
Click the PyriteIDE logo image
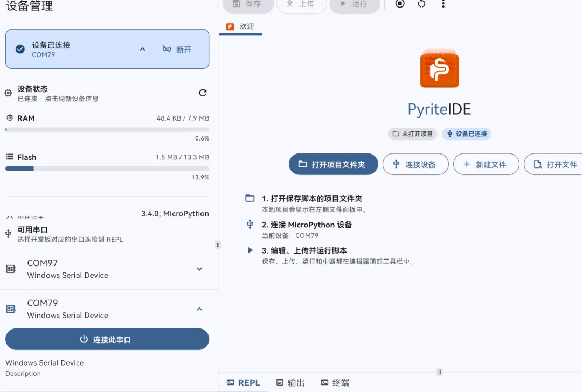coord(440,69)
